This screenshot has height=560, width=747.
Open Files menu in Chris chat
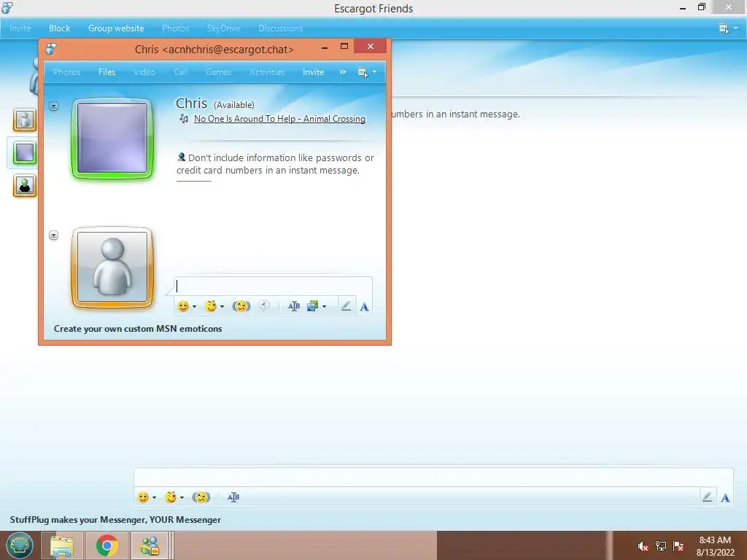click(x=107, y=72)
